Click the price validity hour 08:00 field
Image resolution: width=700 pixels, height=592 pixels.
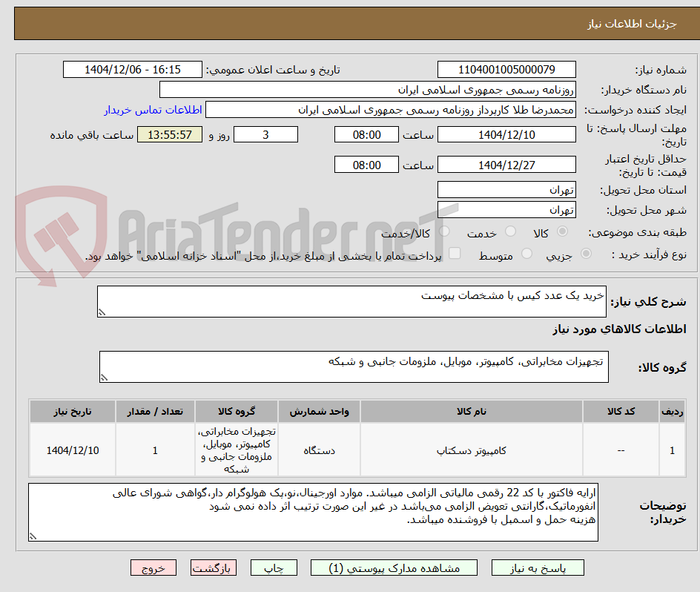point(366,165)
